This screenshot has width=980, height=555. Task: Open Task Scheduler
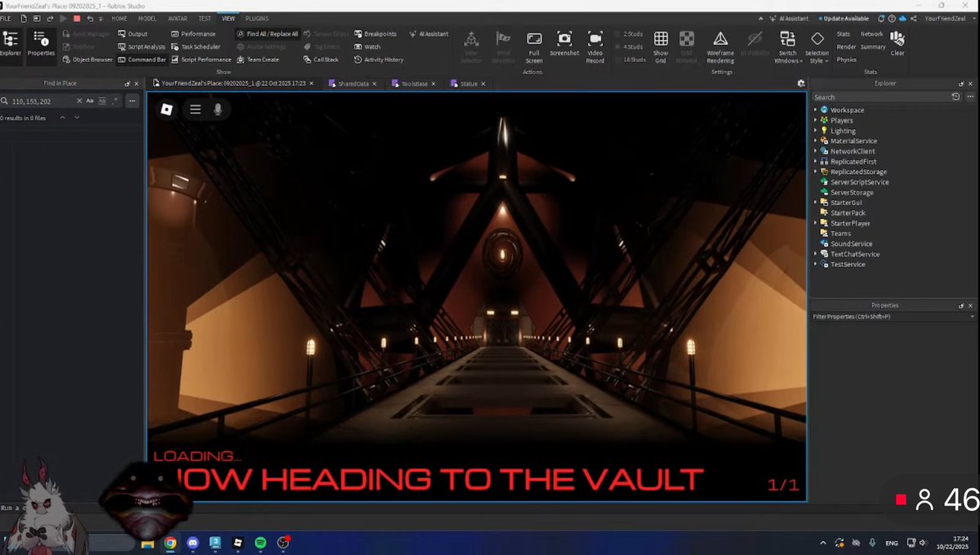[x=195, y=47]
